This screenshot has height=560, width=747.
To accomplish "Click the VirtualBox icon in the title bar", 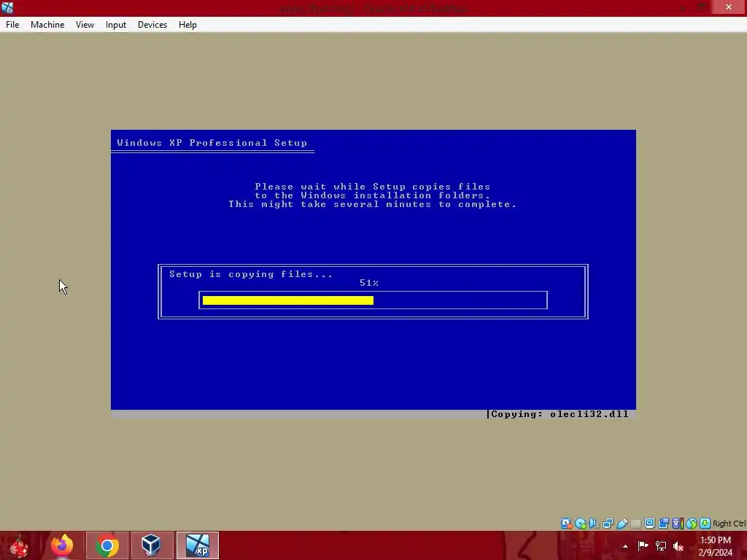I will pos(7,7).
